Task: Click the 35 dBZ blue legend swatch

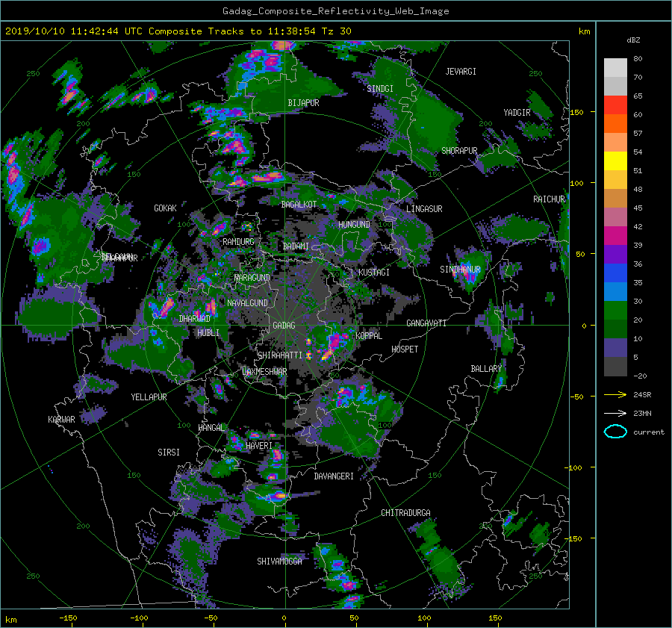Action: [615, 273]
